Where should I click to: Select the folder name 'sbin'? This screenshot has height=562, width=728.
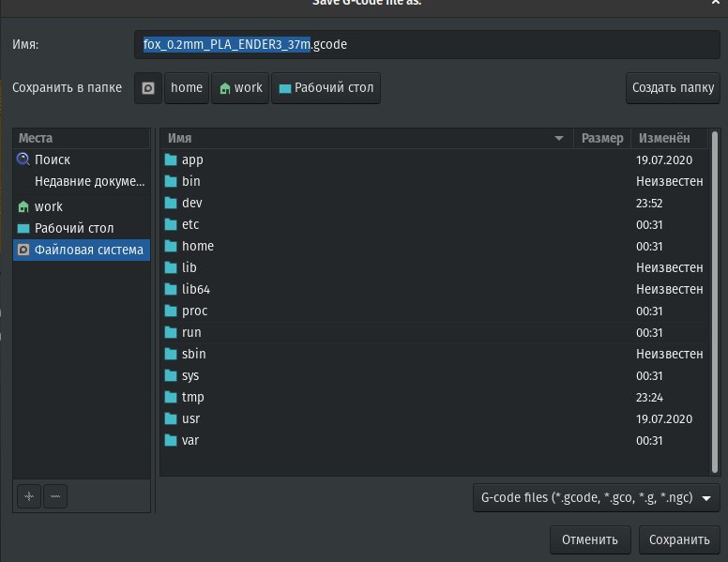click(x=193, y=354)
